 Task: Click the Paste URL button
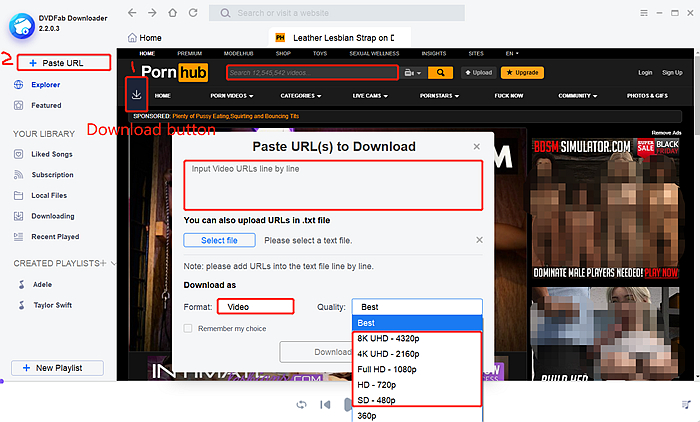click(64, 63)
